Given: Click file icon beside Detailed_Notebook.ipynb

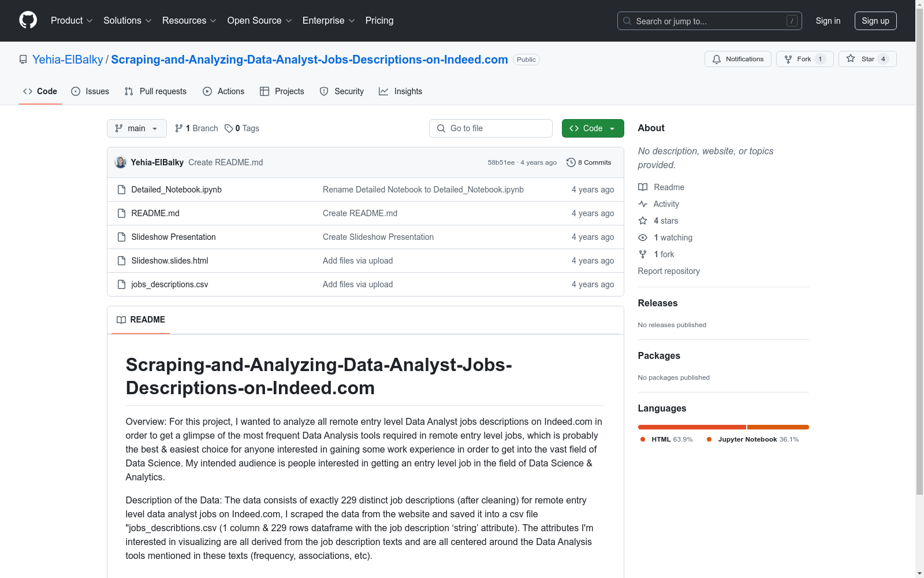Looking at the screenshot, I should pos(121,190).
